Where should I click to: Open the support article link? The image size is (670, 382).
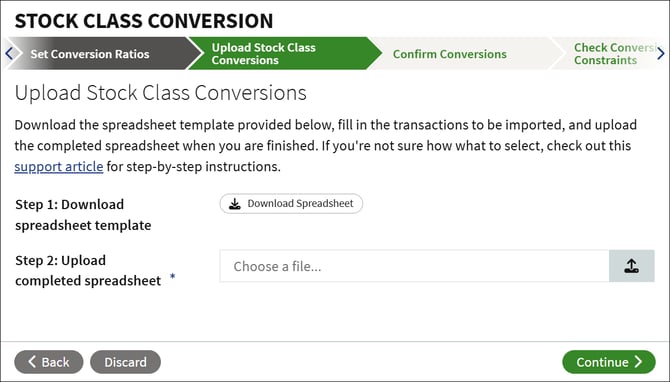click(x=59, y=166)
